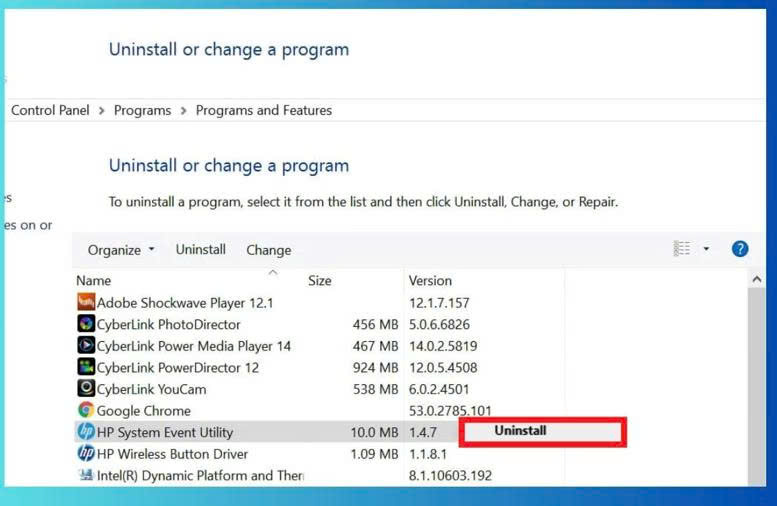
Task: Select the Intel(R) Dynamic Platform entry
Action: point(199,476)
